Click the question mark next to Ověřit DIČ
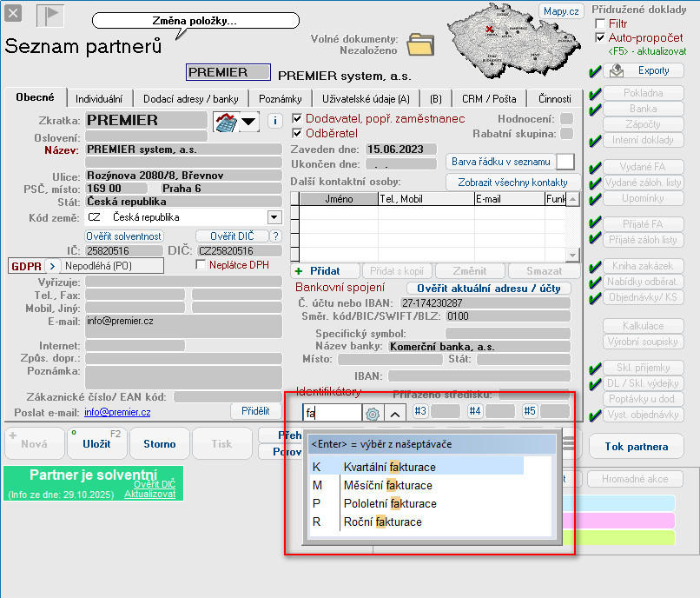Viewport: 700px width, 598px height. click(275, 236)
